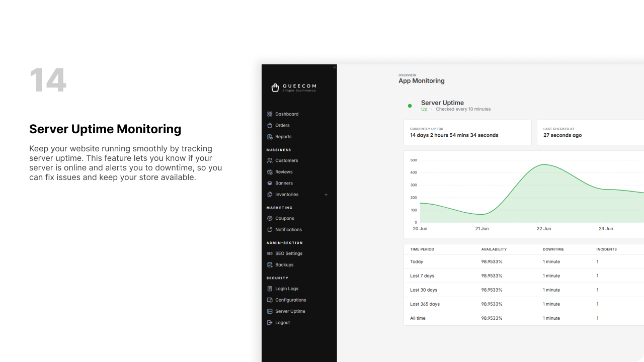Image resolution: width=644 pixels, height=362 pixels.
Task: Click the Banners layers icon
Action: click(x=270, y=183)
